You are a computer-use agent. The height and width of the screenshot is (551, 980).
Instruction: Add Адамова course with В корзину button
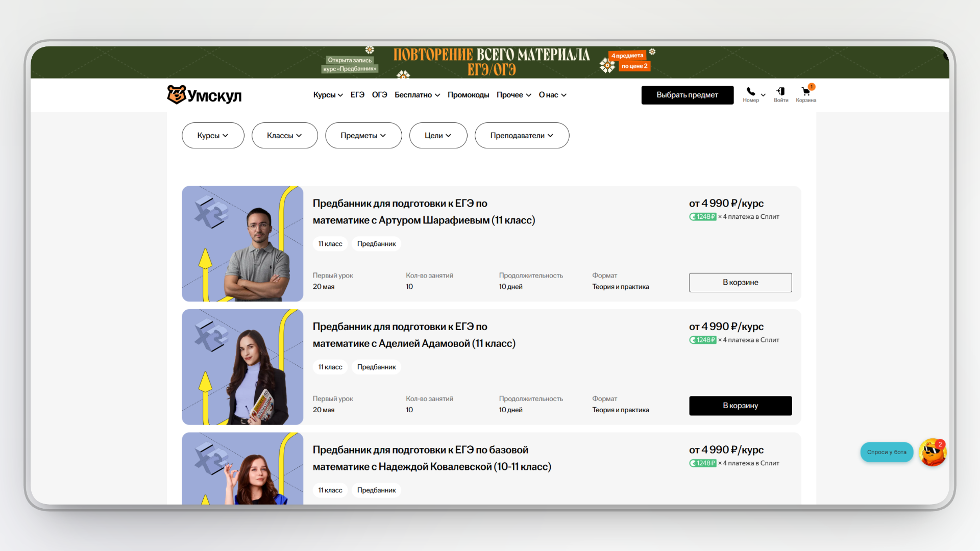click(x=741, y=406)
